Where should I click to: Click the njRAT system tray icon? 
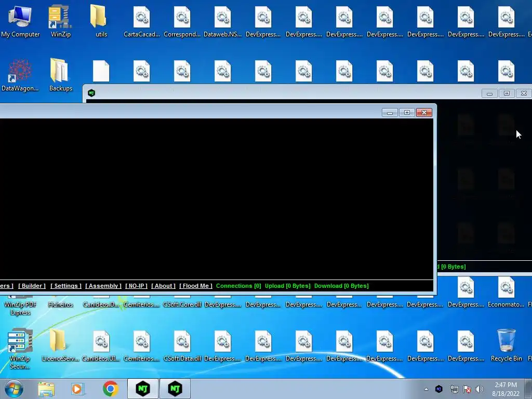[x=438, y=389]
